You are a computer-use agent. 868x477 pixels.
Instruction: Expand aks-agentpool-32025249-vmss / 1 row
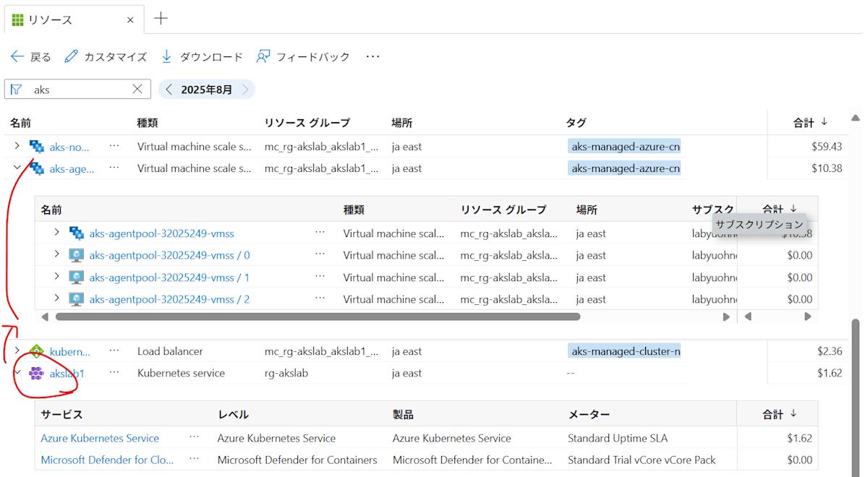(x=57, y=277)
